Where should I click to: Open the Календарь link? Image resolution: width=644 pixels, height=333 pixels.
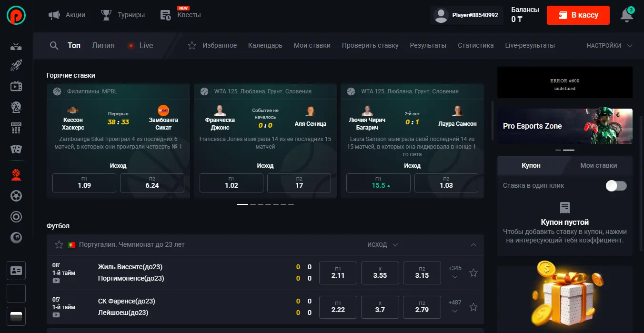(265, 46)
